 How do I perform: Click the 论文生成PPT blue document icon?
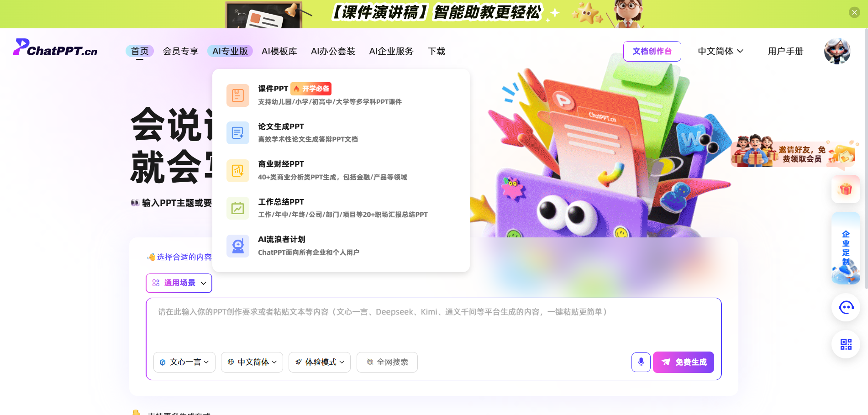[237, 133]
